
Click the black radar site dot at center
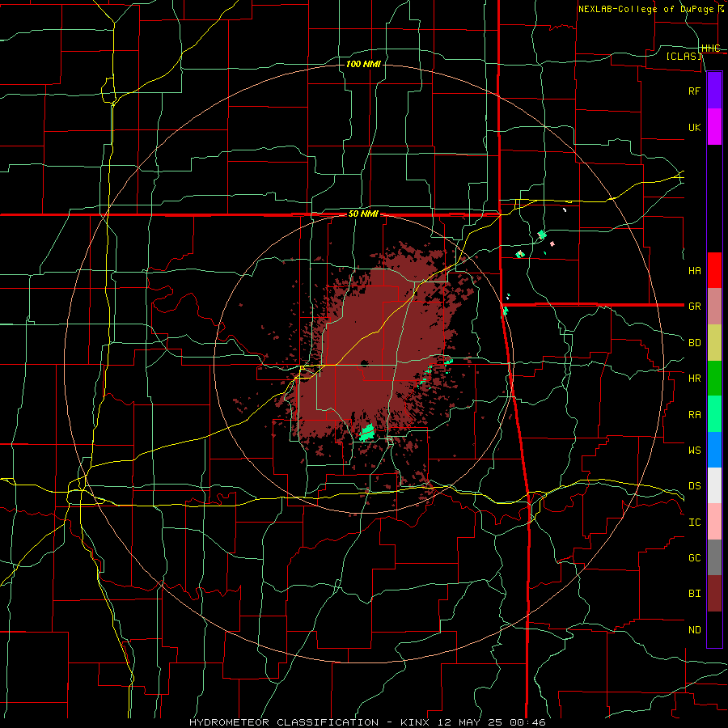coord(365,363)
